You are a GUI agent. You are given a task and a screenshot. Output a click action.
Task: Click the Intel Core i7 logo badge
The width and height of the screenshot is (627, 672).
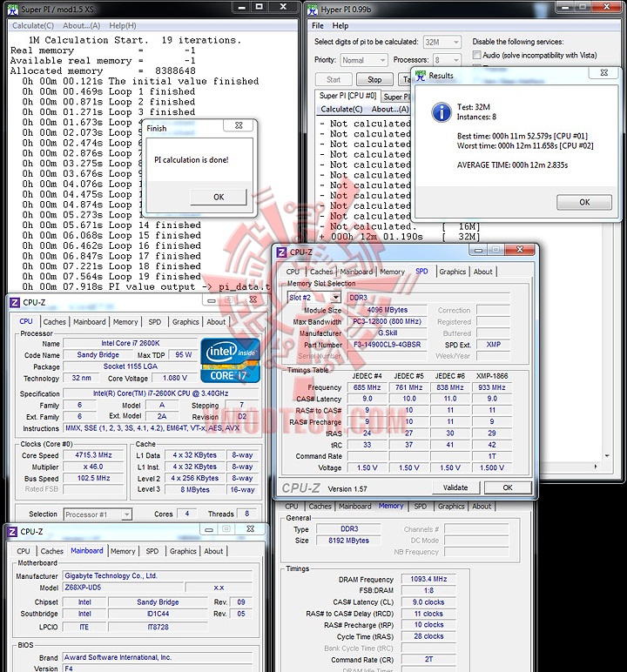coord(230,360)
